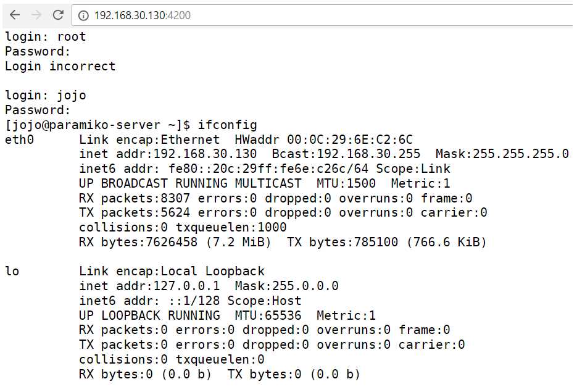Reload the page with refresh icon
This screenshot has height=392, width=577.
(x=58, y=15)
